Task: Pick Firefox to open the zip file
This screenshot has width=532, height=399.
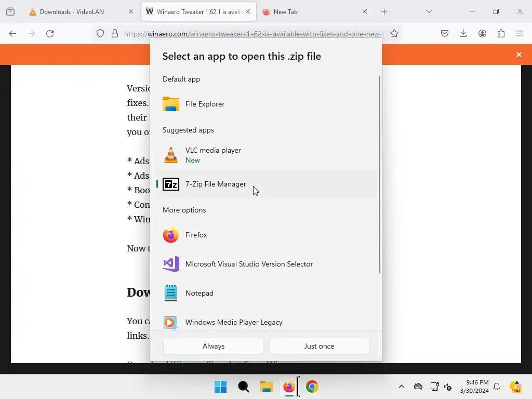Action: (x=267, y=235)
